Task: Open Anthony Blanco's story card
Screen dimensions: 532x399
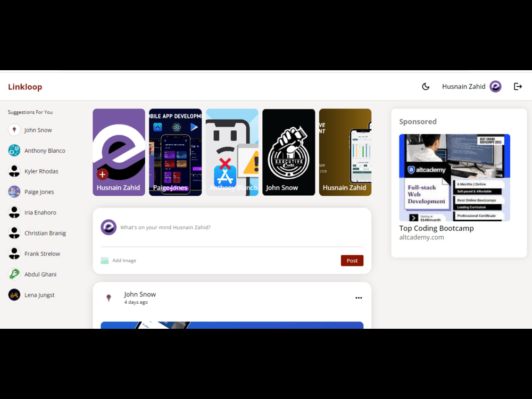Action: pos(232,152)
